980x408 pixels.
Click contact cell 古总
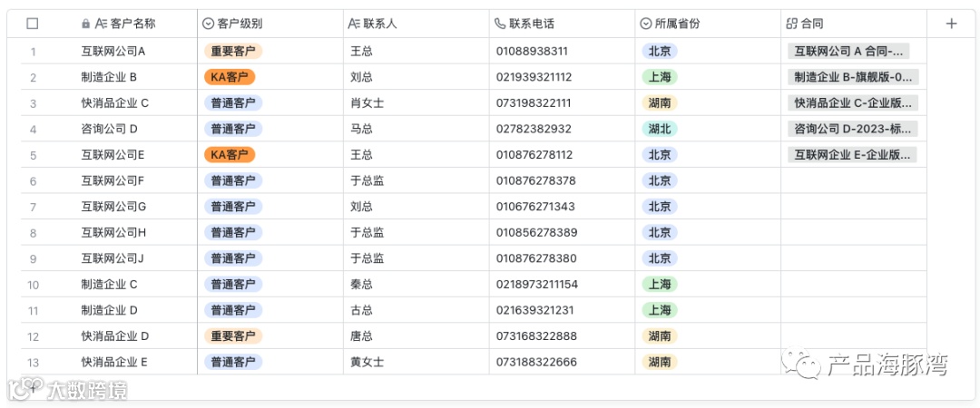pyautogui.click(x=361, y=310)
